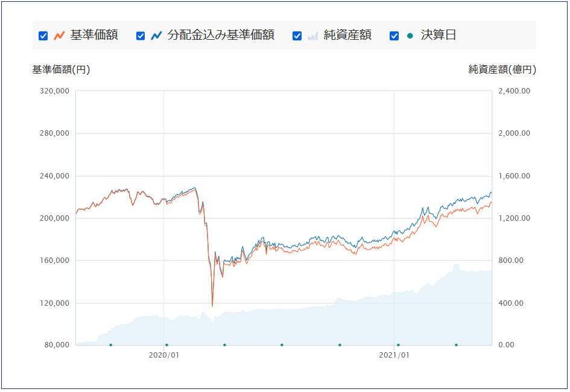Click the 基準価額 legend text label

[x=93, y=35]
